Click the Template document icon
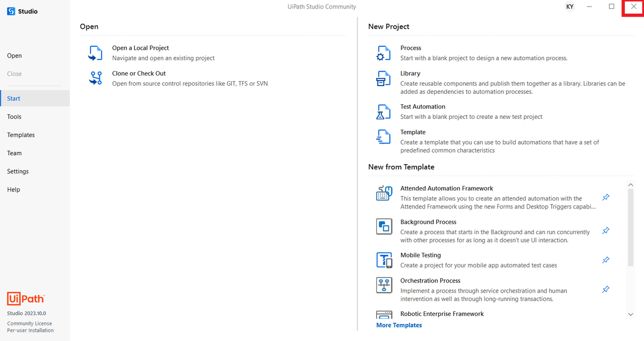 (383, 137)
